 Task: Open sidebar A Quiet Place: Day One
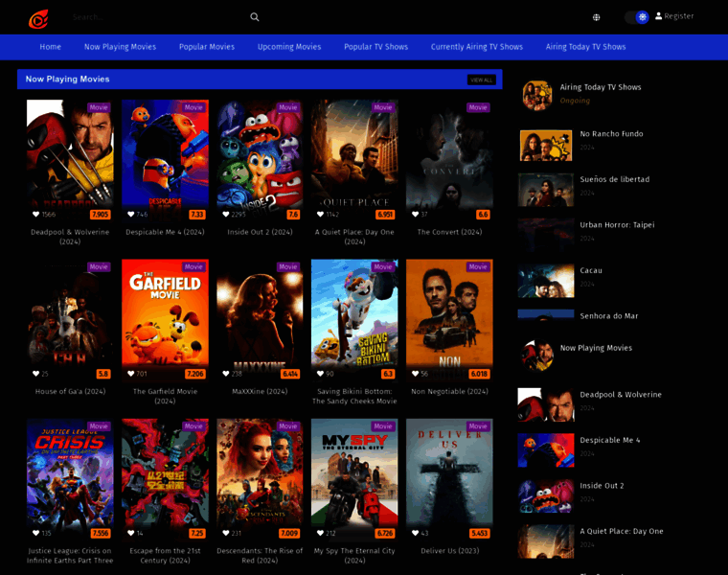[x=622, y=531]
